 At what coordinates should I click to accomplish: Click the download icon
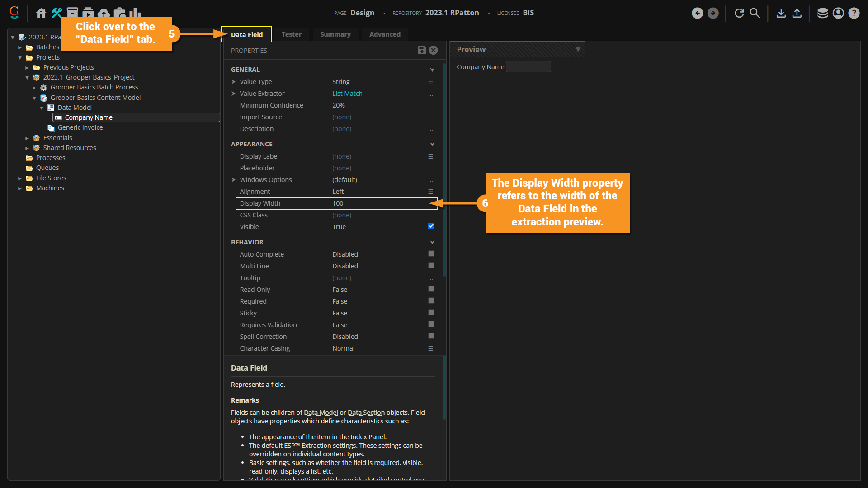pos(781,13)
